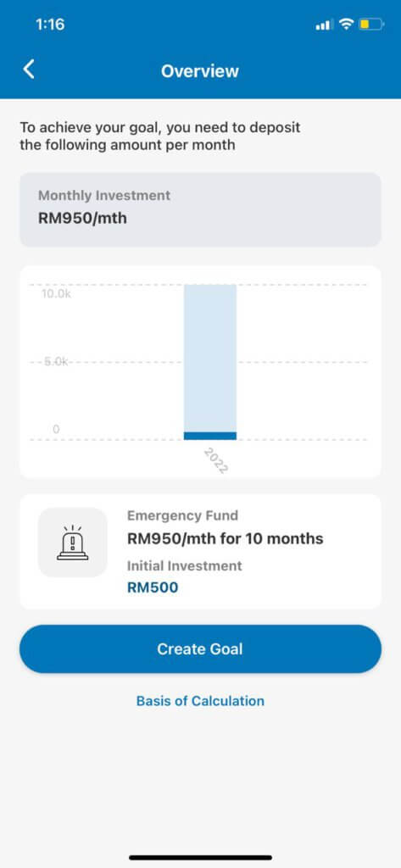
Task: Tap the Wi-Fi status icon
Action: point(347,25)
